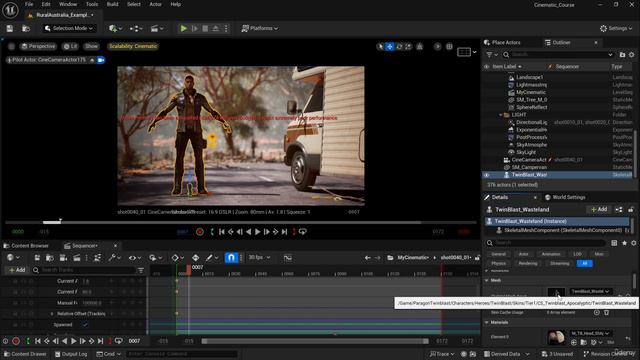Open key interpolation diamond options

point(177,258)
